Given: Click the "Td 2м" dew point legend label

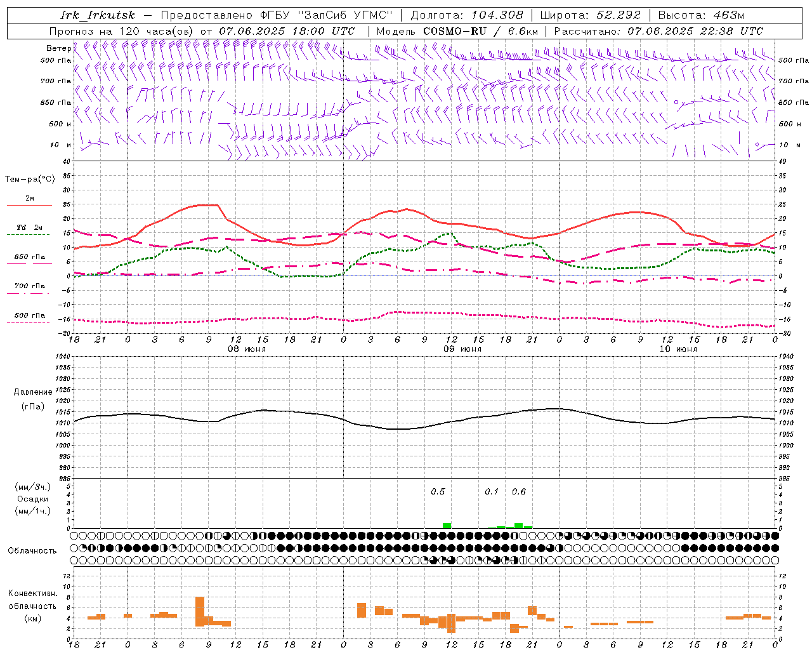Looking at the screenshot, I should point(29,227).
